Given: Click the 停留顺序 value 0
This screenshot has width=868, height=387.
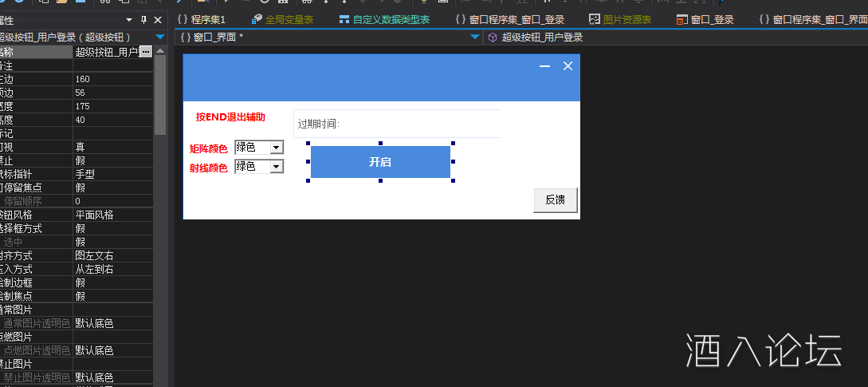Looking at the screenshot, I should (113, 201).
